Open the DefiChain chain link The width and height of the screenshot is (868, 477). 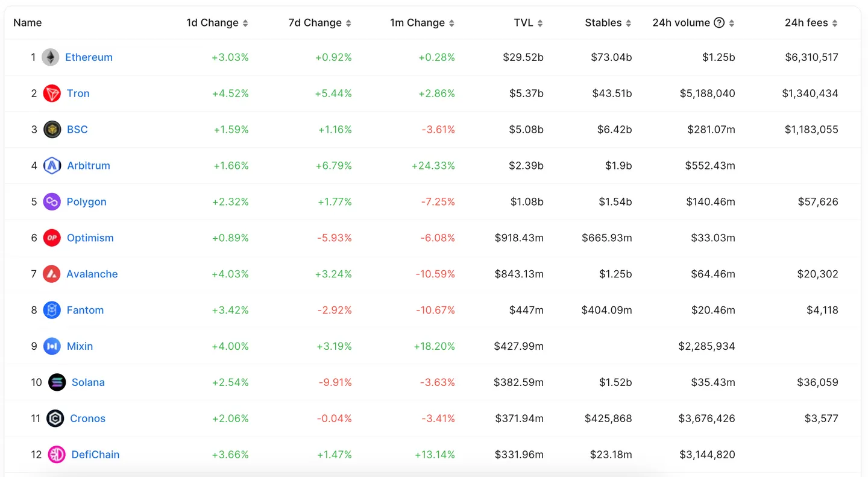pyautogui.click(x=95, y=455)
